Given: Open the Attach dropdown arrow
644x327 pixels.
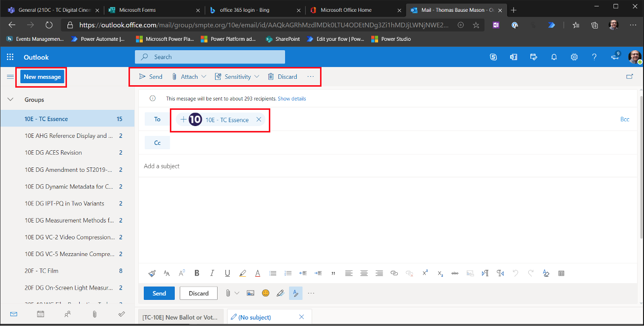Looking at the screenshot, I should tap(203, 76).
